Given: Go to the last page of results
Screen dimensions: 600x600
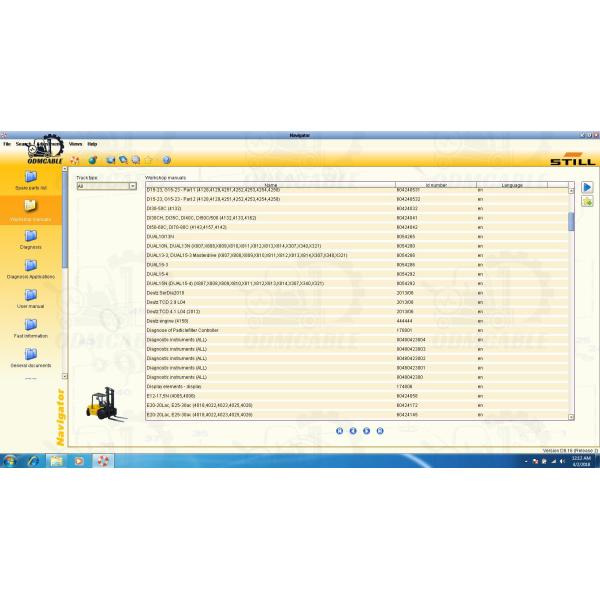Looking at the screenshot, I should click(x=380, y=431).
